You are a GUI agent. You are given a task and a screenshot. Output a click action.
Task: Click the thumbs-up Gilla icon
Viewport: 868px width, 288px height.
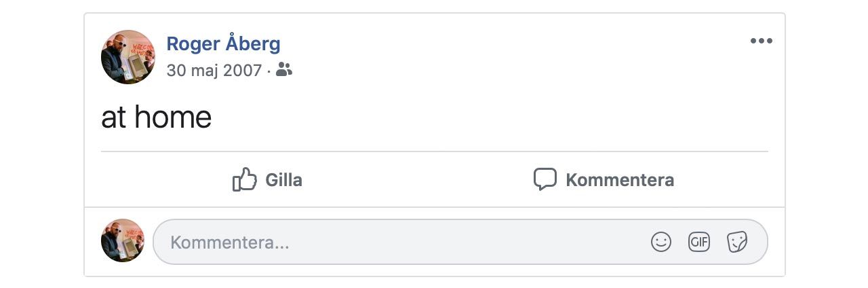pyautogui.click(x=244, y=180)
